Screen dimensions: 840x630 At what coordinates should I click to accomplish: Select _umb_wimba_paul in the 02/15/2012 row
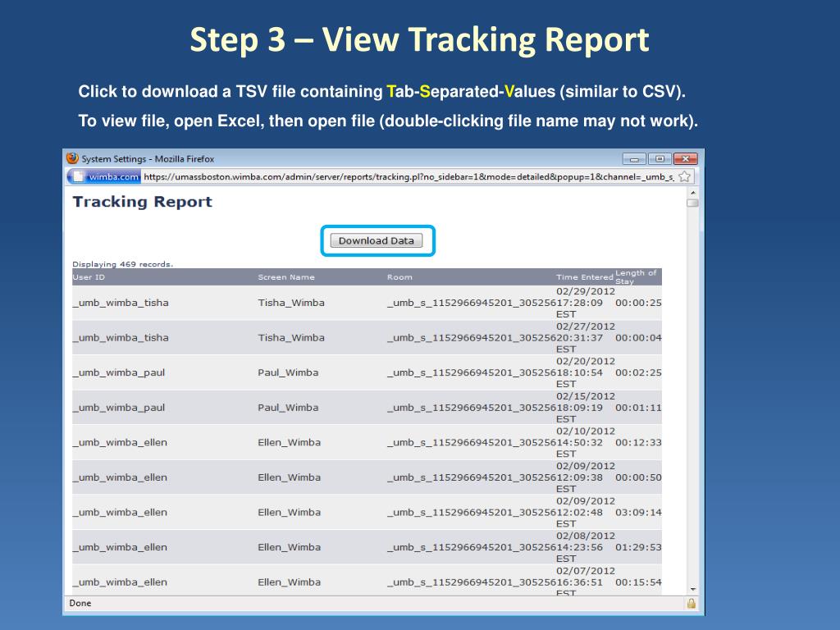[x=119, y=407]
